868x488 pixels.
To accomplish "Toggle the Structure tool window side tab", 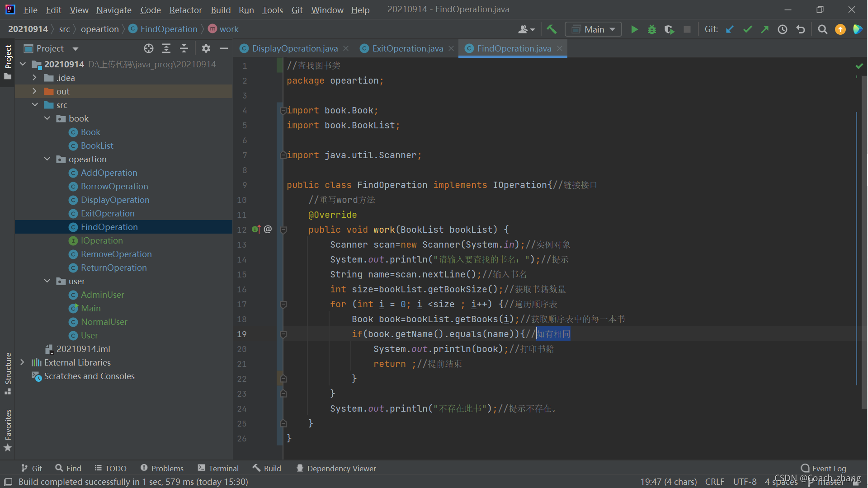I will coord(8,373).
